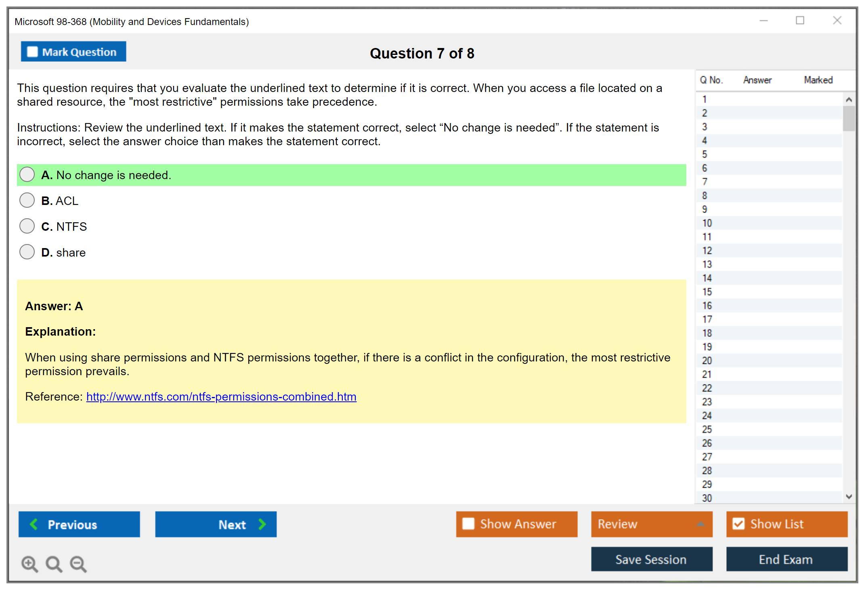Click the Answer column header
The image size is (868, 593).
click(x=757, y=80)
